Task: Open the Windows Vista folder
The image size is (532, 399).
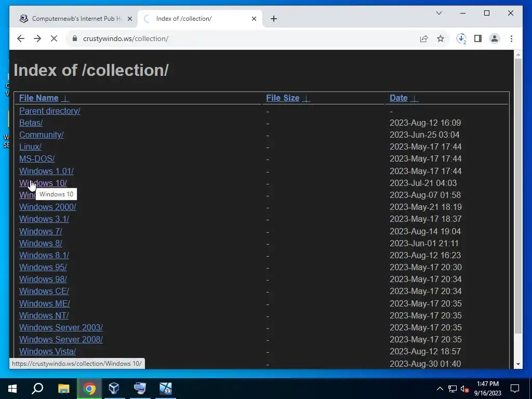Action: (47, 352)
